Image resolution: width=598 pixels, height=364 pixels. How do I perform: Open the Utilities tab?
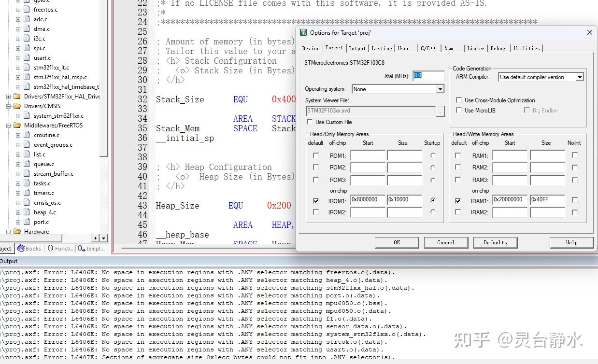coord(527,48)
